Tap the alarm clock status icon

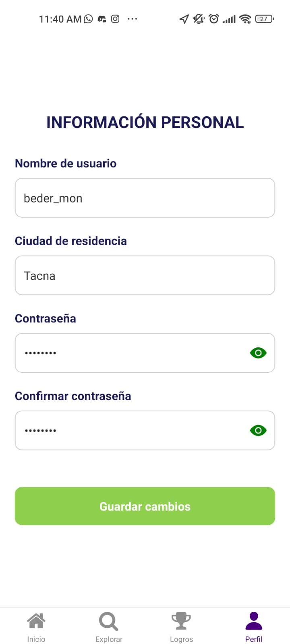click(x=214, y=19)
